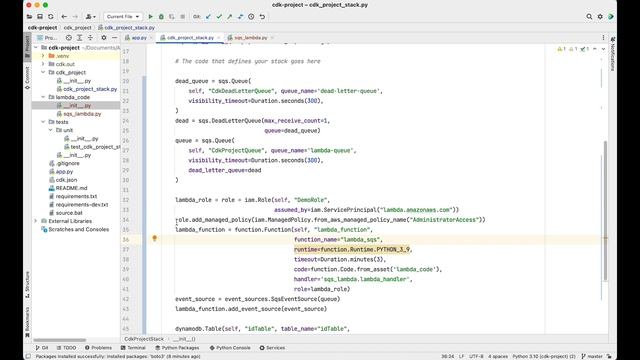Click the Python 3.10 interpreter widget
This screenshot has height=360, width=640.
(x=544, y=356)
